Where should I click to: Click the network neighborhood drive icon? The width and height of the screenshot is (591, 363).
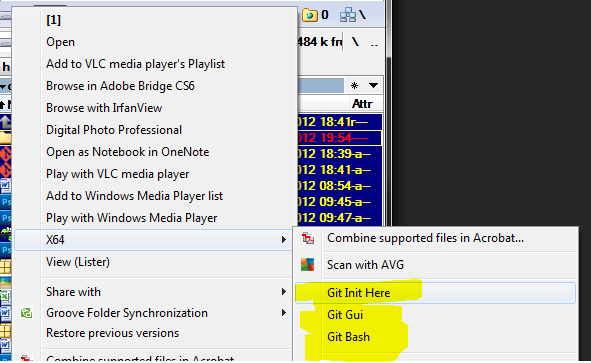(x=348, y=15)
